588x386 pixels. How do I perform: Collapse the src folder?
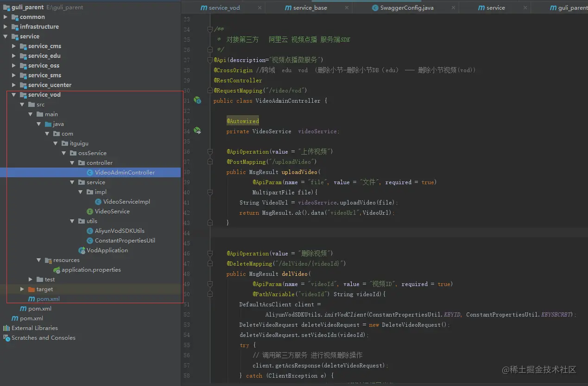tap(22, 104)
